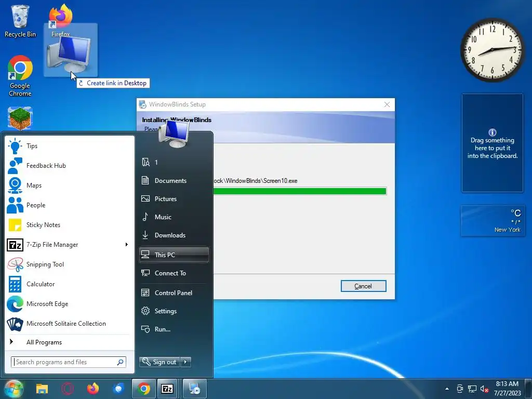Viewport: 532px width, 399px height.
Task: Click the Start orb button
Action: tap(13, 389)
